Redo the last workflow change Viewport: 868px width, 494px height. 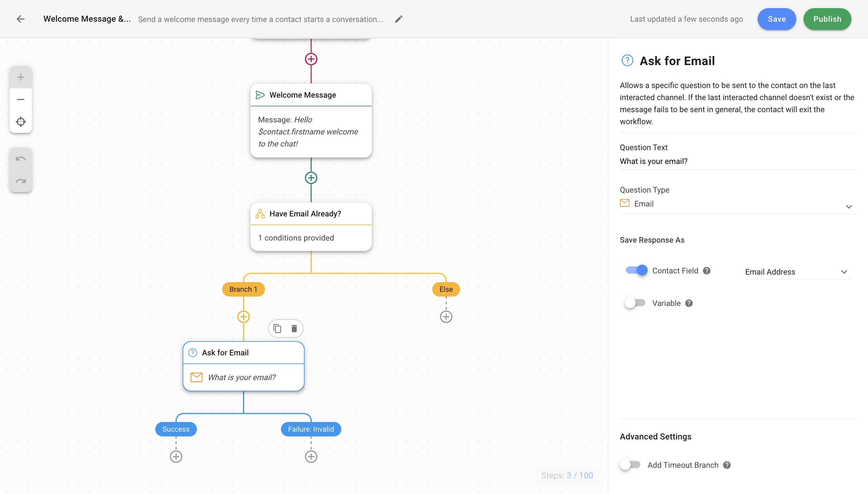click(21, 181)
